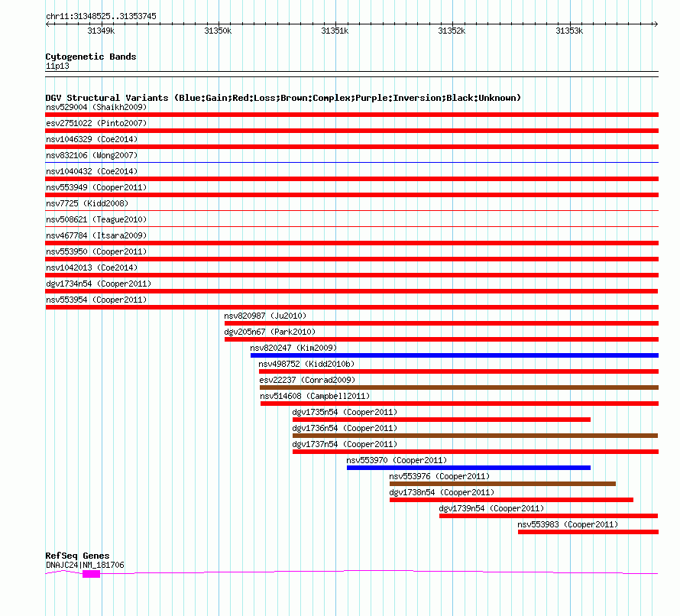
Task: Select the esv2751022 (Pinto2007) variant label
Action: 96,123
